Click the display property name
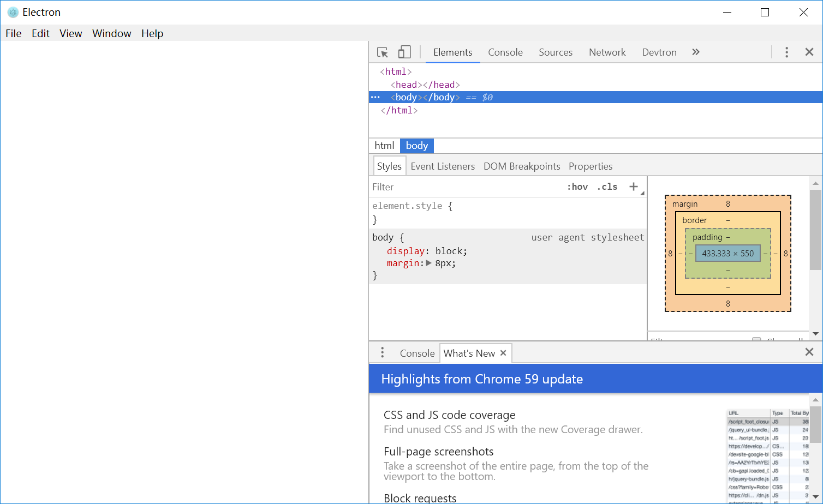Viewport: 823px width, 504px height. [405, 251]
